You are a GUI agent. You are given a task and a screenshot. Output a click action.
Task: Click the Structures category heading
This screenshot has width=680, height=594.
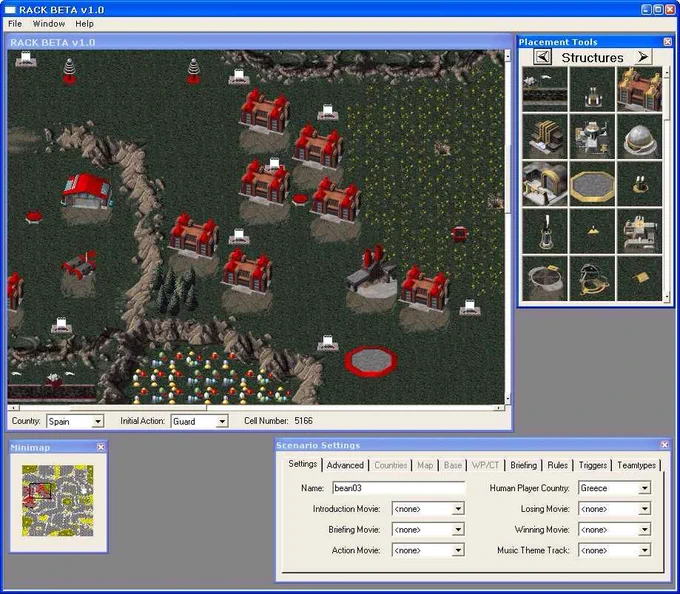[592, 57]
